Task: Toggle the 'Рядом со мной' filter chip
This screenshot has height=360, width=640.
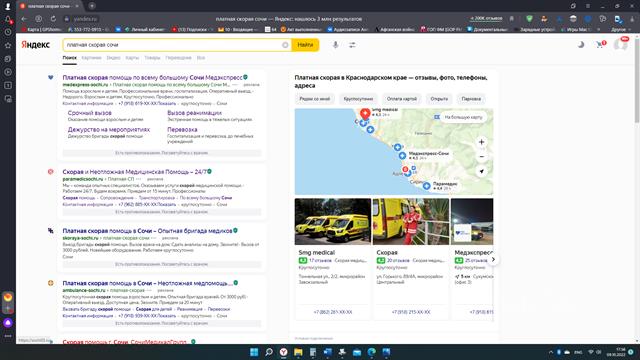Action: tap(315, 99)
